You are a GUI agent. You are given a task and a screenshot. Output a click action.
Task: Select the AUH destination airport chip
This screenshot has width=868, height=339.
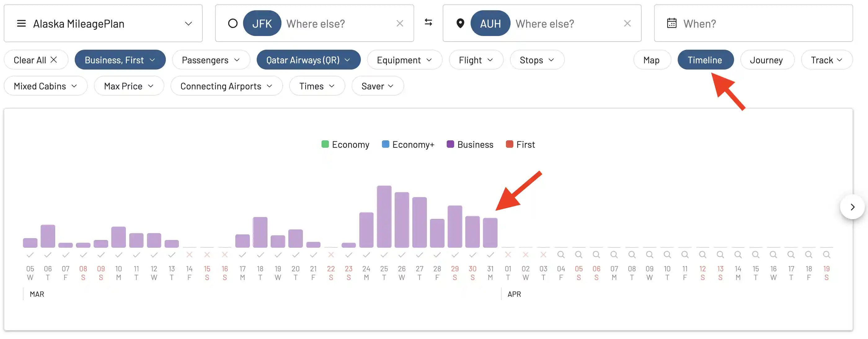(490, 24)
